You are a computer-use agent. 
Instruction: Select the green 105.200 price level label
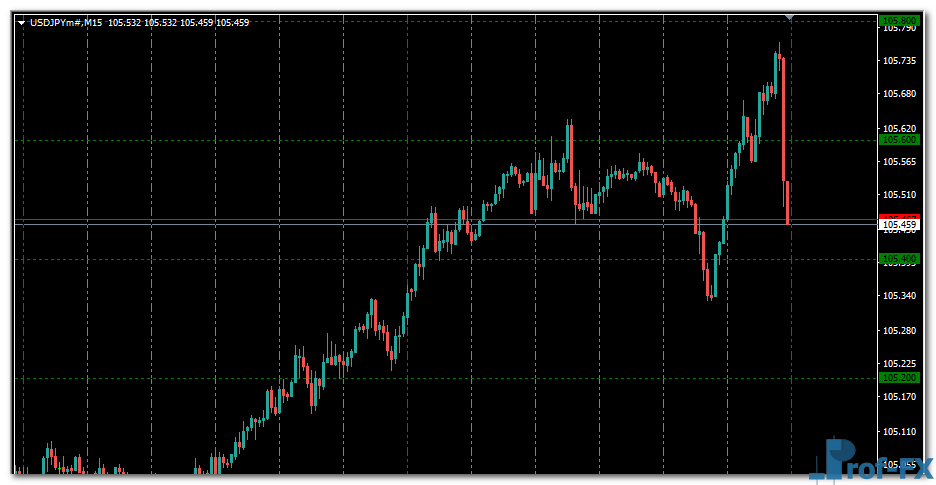pyautogui.click(x=897, y=378)
